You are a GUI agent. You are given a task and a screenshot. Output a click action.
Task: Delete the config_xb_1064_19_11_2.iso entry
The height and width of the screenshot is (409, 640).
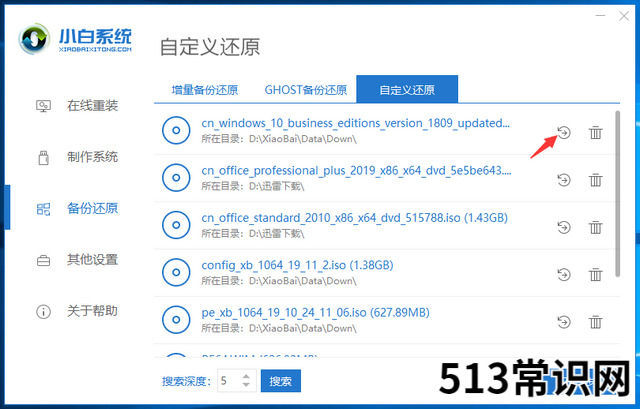click(595, 274)
